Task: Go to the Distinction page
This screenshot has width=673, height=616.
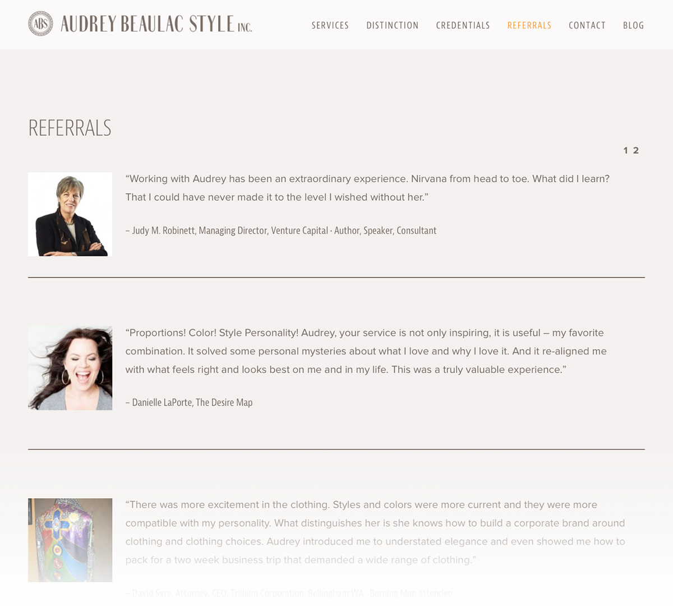Action: [393, 25]
